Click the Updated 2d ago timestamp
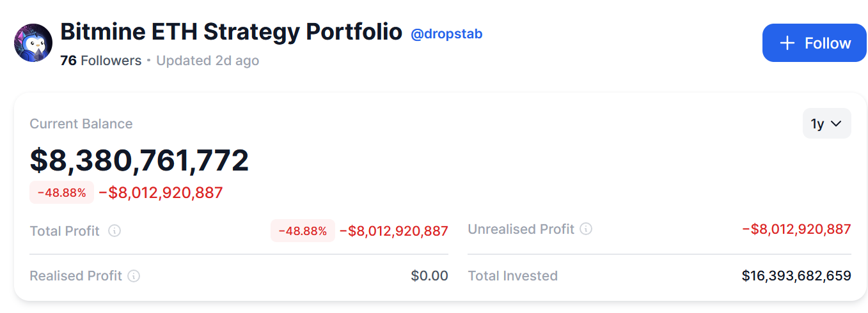 tap(207, 61)
